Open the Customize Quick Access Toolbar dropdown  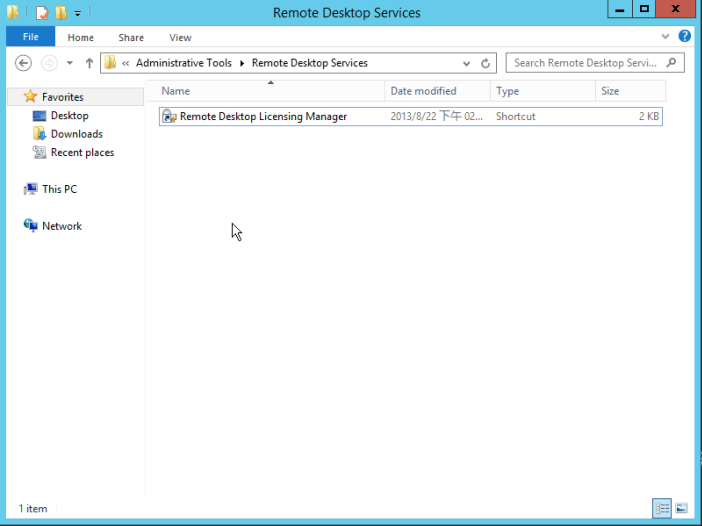[78, 14]
